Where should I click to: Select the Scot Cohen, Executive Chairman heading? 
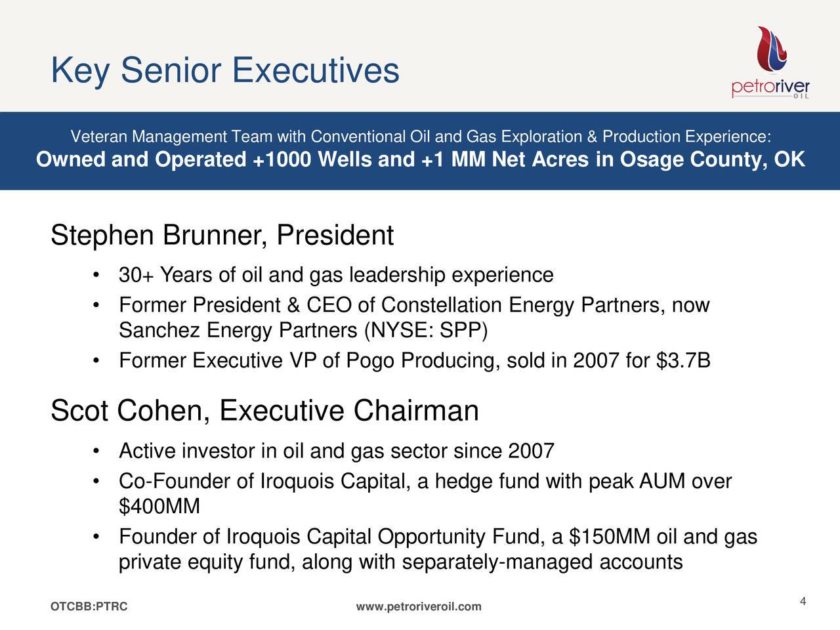point(264,411)
